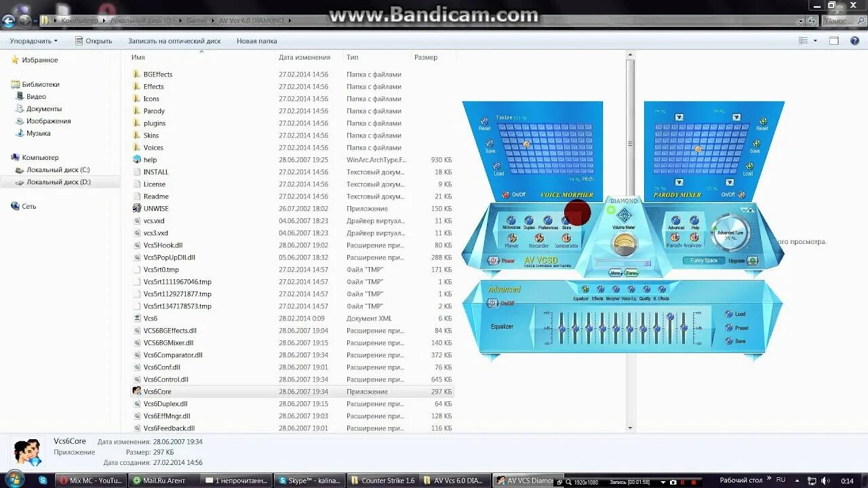Open the Help icon in AV VCS
This screenshot has height=488, width=868.
pos(694,221)
